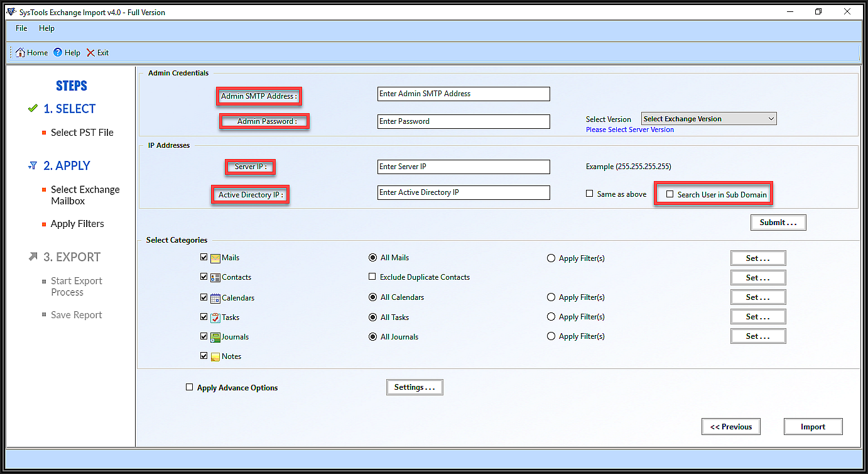This screenshot has height=474, width=868.
Task: Open the Select Exchange Version dropdown
Action: point(708,119)
